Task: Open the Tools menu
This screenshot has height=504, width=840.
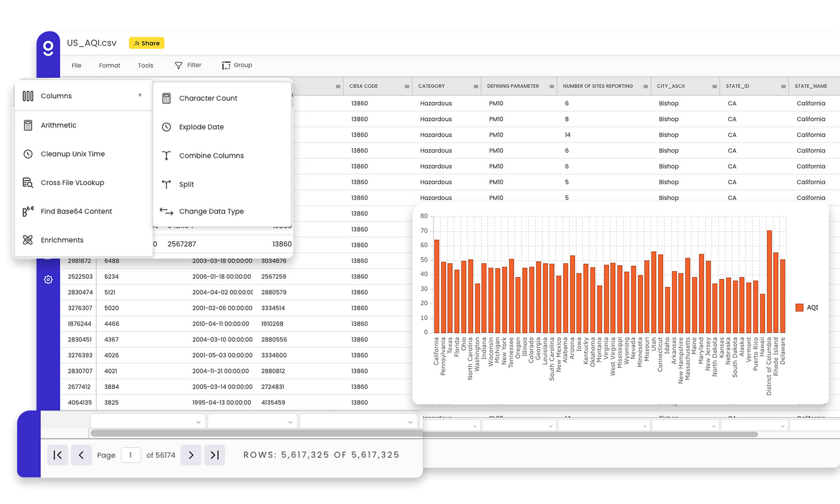Action: [145, 65]
